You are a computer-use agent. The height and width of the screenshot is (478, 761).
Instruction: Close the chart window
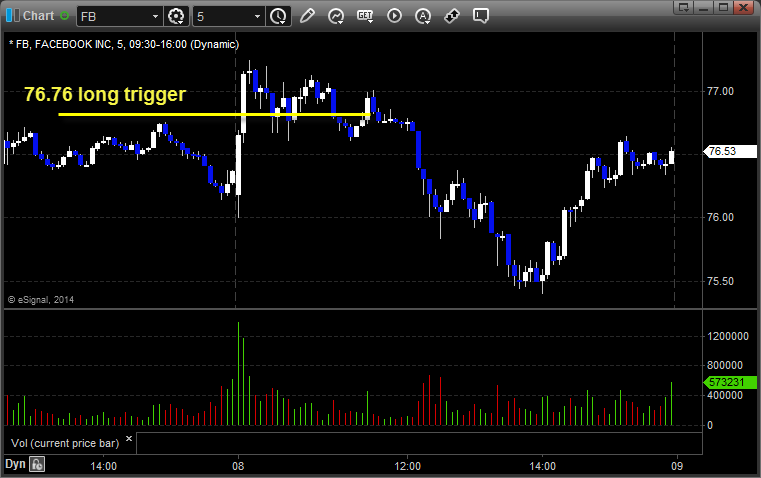click(743, 7)
